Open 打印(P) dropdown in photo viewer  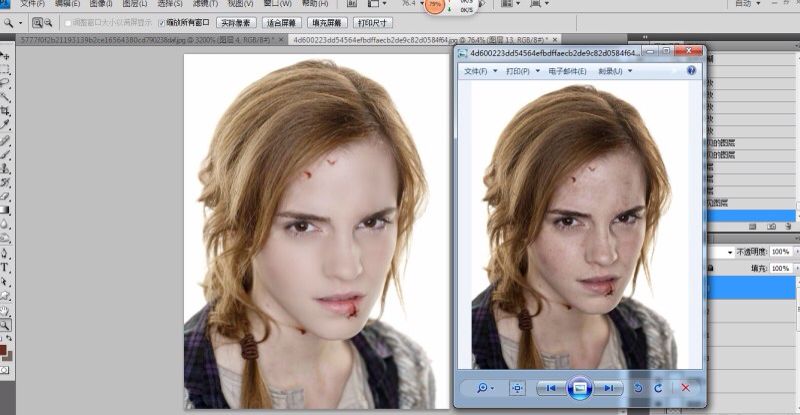tap(522, 71)
